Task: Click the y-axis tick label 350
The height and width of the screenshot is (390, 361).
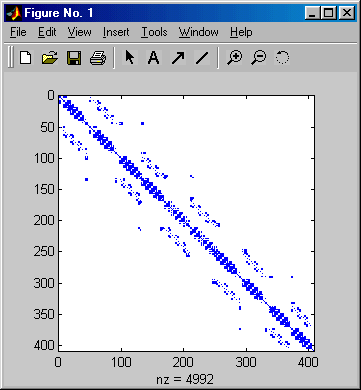Action: tap(44, 315)
